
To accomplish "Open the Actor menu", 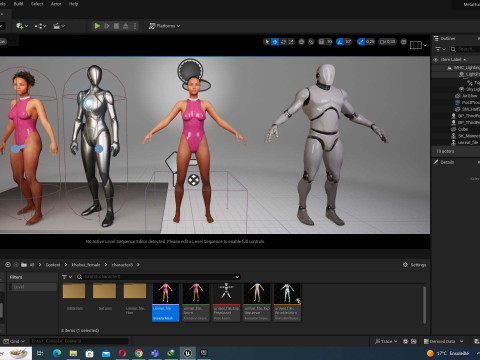I will tap(56, 4).
